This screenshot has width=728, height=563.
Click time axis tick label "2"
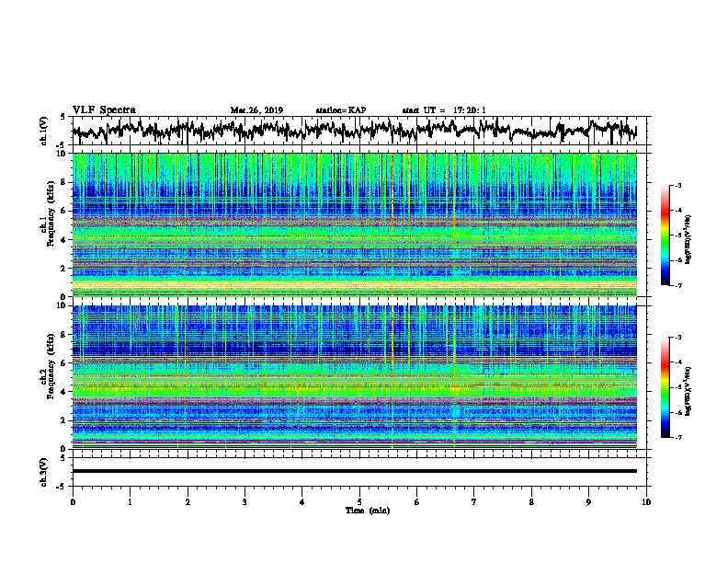tap(188, 502)
